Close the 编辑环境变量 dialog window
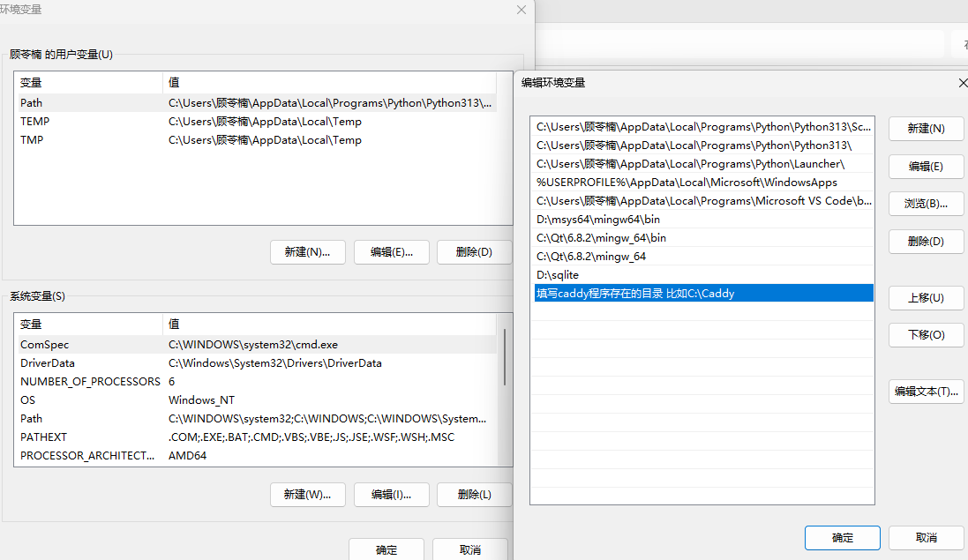 tap(962, 83)
